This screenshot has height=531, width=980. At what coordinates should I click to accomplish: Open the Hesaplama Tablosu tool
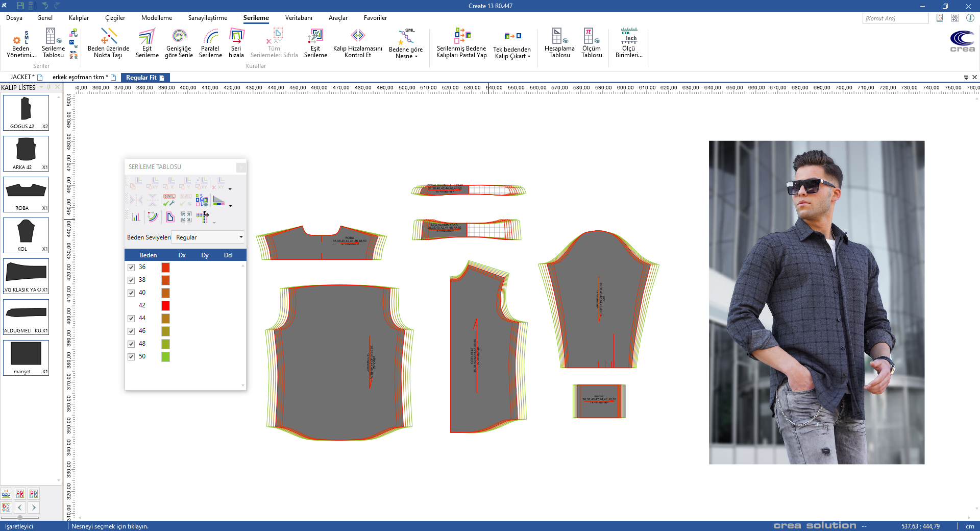click(559, 43)
